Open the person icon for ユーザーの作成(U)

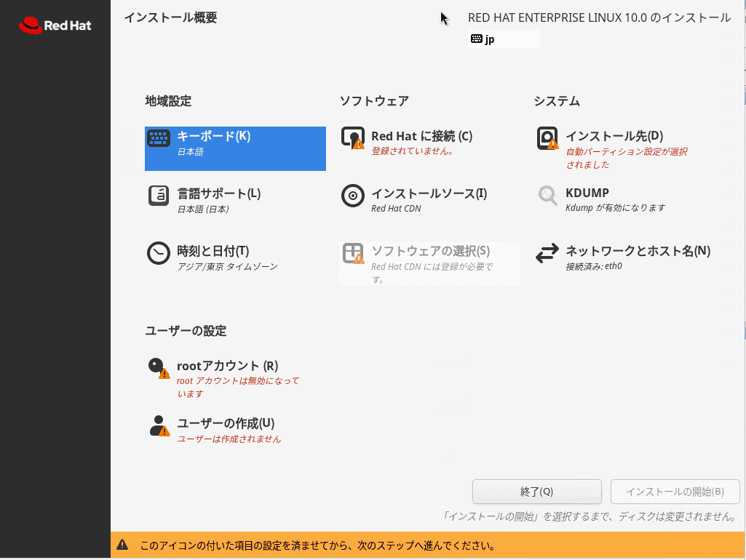click(x=159, y=425)
